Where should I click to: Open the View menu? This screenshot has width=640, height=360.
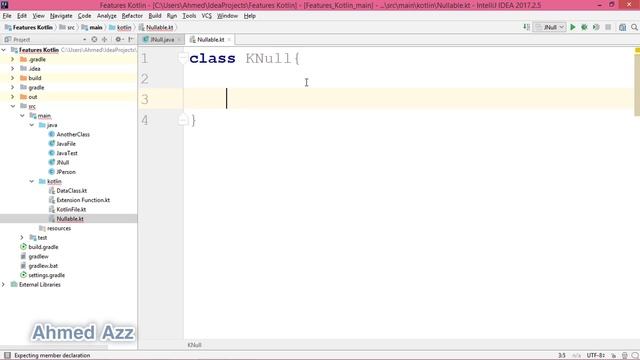tap(38, 16)
